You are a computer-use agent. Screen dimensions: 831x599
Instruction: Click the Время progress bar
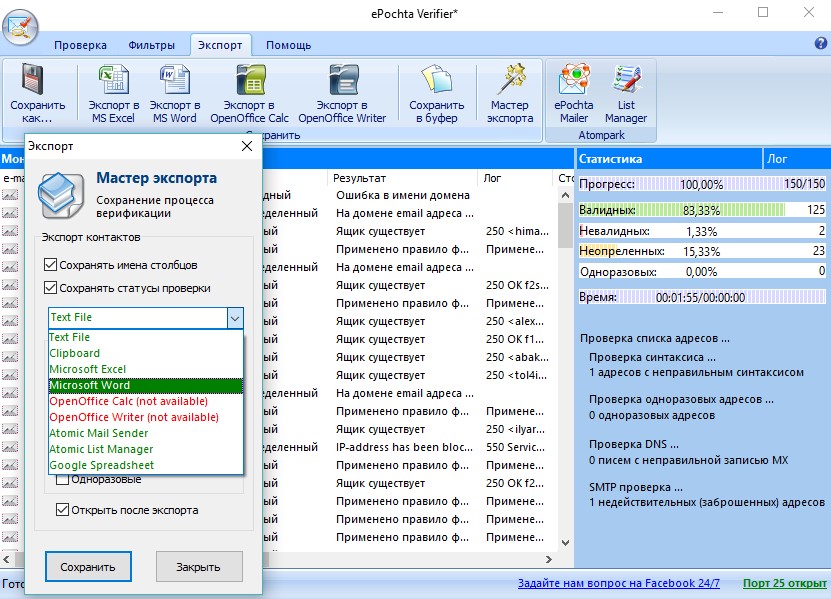coord(702,297)
